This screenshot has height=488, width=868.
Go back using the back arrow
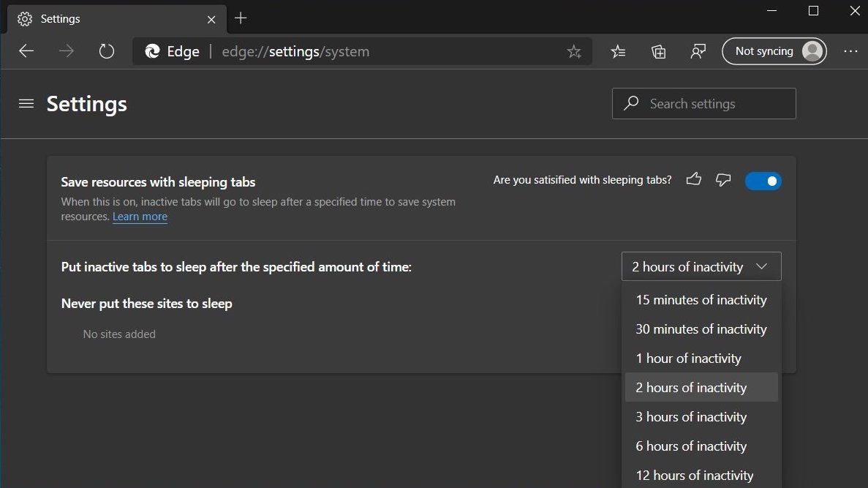26,51
